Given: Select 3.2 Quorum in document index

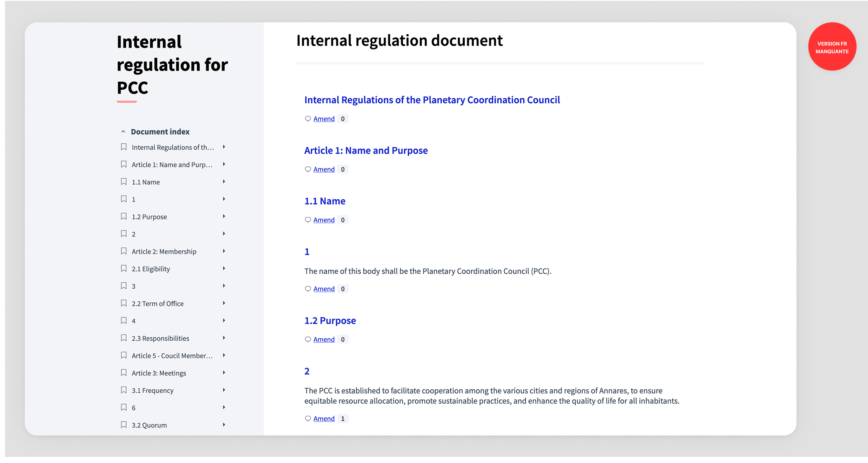Looking at the screenshot, I should click(x=149, y=425).
